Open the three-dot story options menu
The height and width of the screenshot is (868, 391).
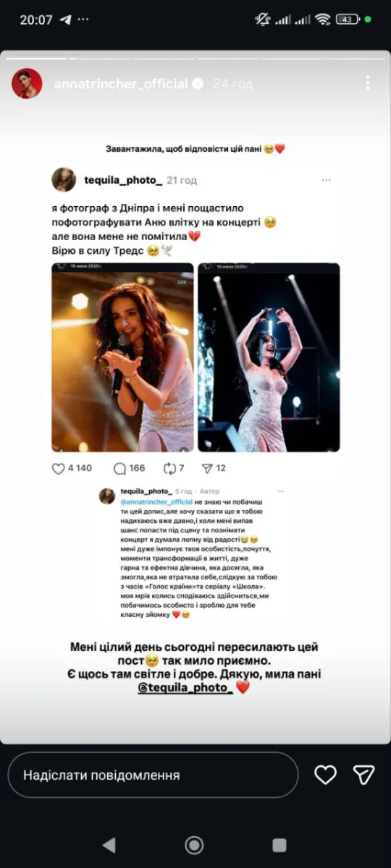tap(368, 82)
